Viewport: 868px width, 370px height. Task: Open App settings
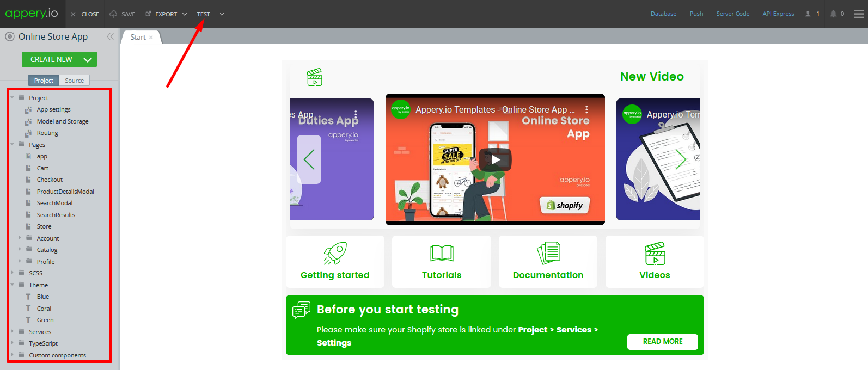53,110
